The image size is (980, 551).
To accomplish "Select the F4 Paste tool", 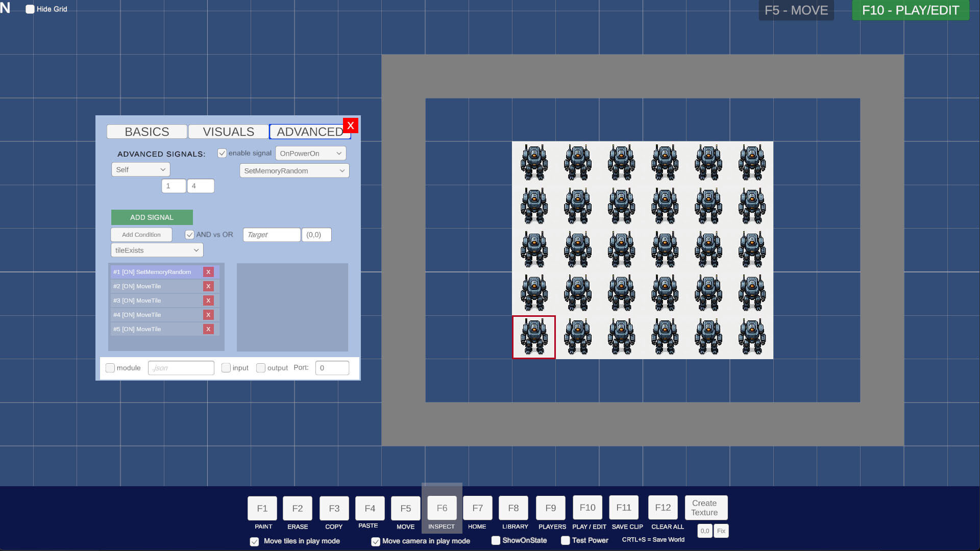I will (x=370, y=508).
